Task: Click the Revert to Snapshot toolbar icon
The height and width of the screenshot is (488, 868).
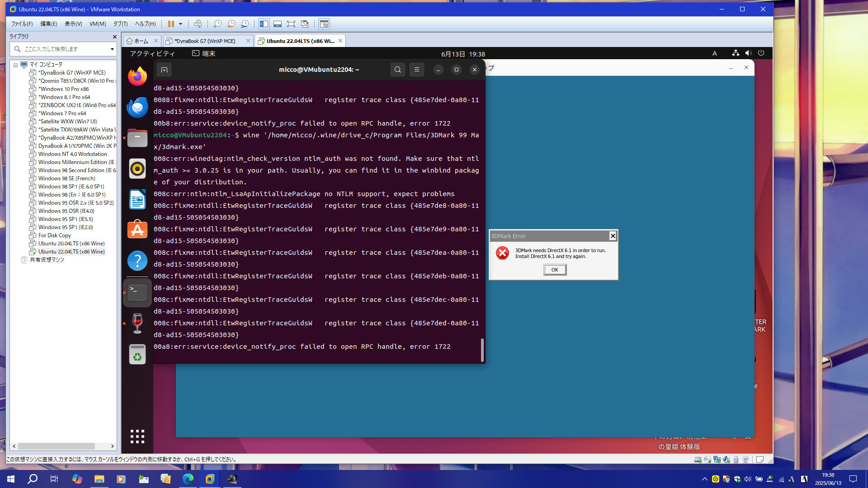Action: pos(231,24)
